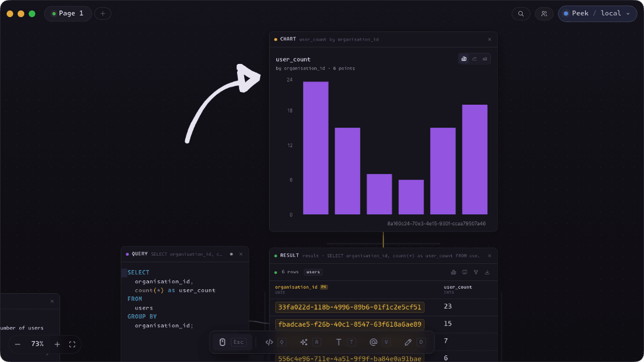Open the Page 1 tab

tap(68, 14)
